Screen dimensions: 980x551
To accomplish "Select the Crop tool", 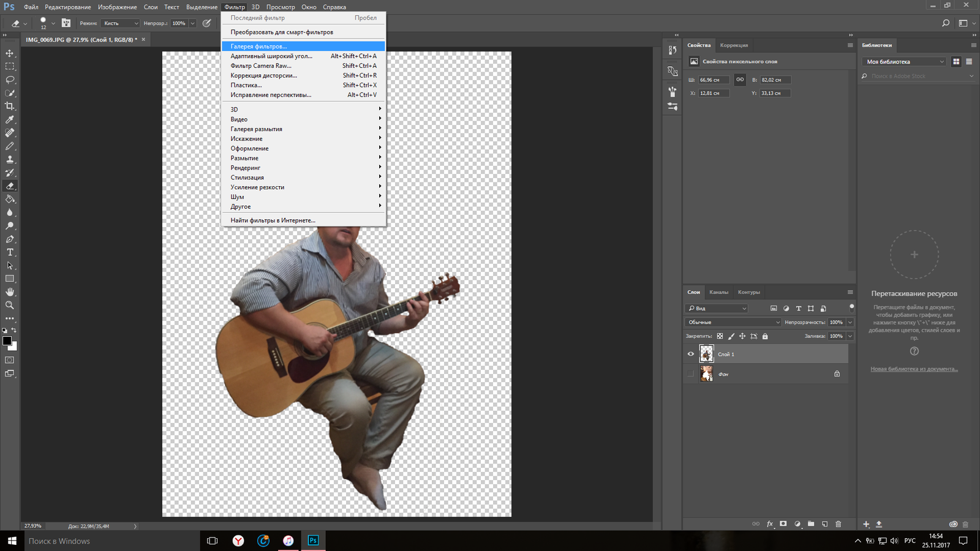I will (10, 106).
